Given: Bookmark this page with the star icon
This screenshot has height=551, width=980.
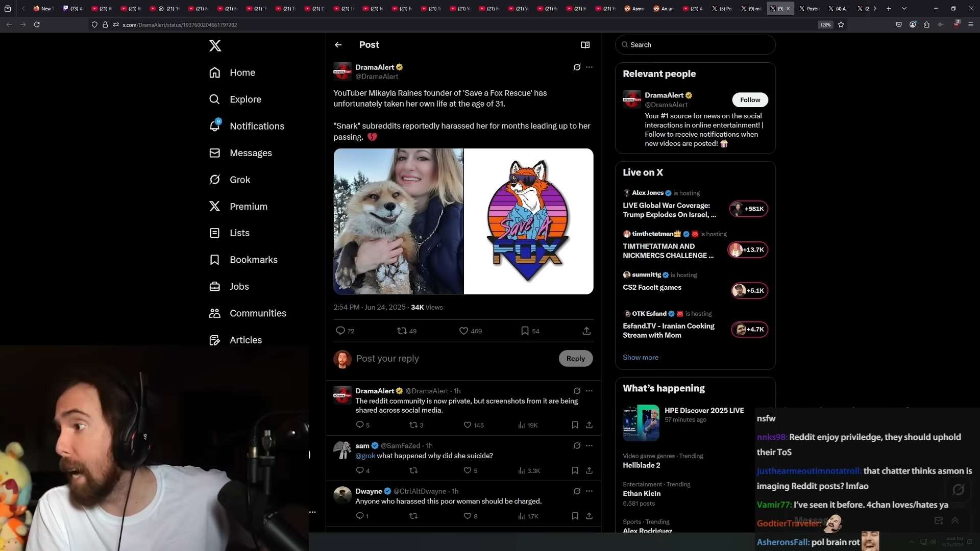Looking at the screenshot, I should (841, 24).
